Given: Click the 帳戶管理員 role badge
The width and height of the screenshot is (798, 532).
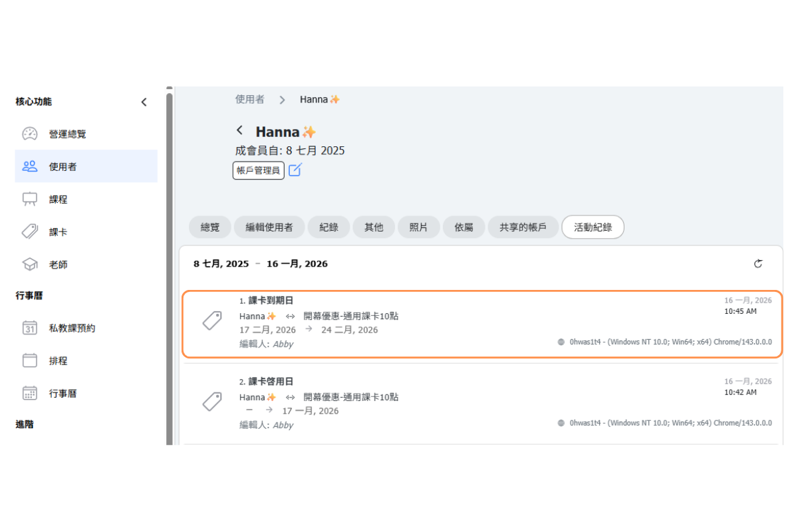Looking at the screenshot, I should click(259, 170).
